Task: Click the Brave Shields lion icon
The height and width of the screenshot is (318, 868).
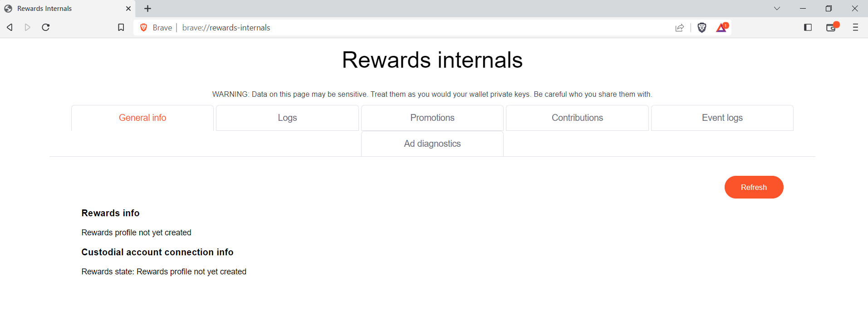Action: tap(701, 27)
